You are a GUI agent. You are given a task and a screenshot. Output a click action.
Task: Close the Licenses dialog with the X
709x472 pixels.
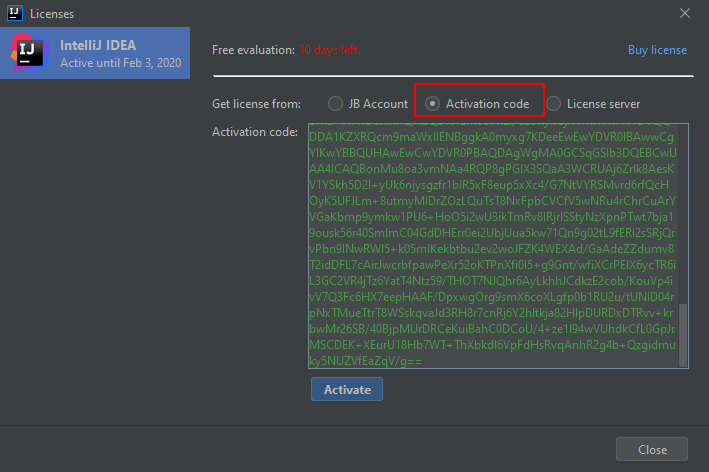[686, 14]
